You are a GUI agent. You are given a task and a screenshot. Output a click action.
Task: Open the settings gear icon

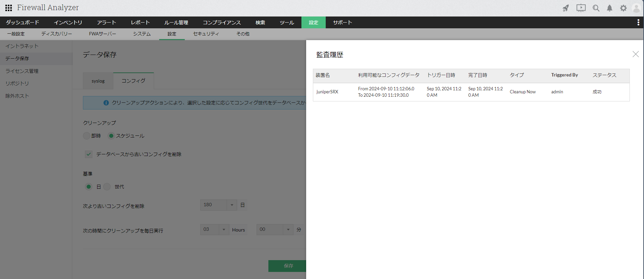click(x=623, y=8)
